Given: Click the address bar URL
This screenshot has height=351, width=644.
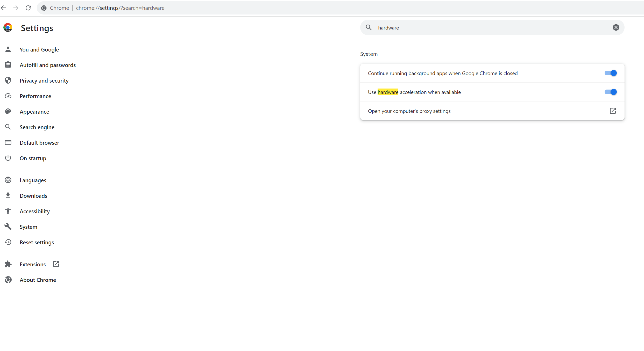Looking at the screenshot, I should coord(120,8).
